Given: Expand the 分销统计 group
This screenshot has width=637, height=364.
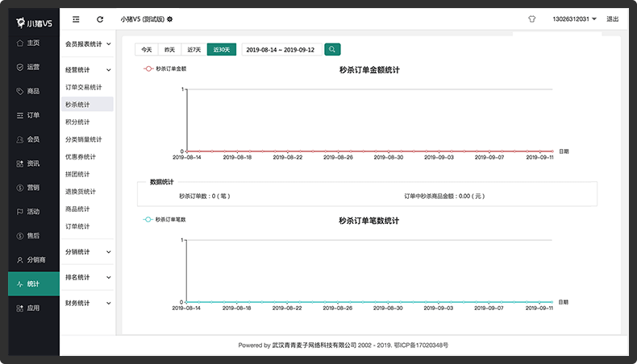Looking at the screenshot, I should pos(88,252).
